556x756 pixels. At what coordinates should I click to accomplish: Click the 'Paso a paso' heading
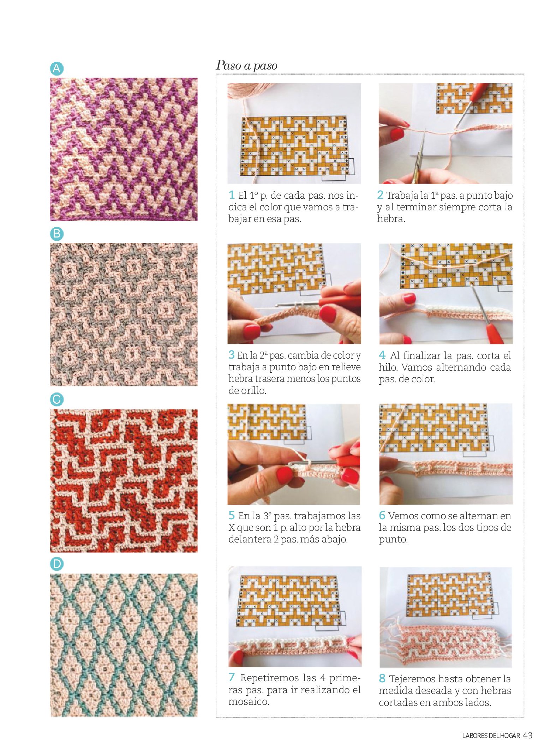pos(247,66)
